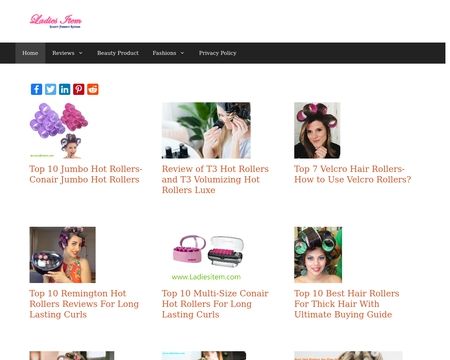This screenshot has height=360, width=450.
Task: Open Top 7 Velcro Hair Rollers article
Action: pos(352,174)
